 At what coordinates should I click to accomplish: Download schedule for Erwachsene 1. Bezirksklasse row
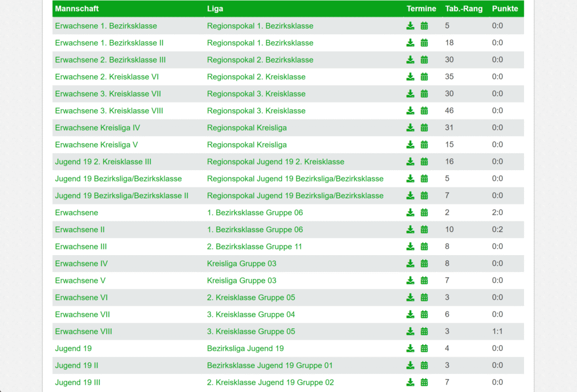coord(410,26)
